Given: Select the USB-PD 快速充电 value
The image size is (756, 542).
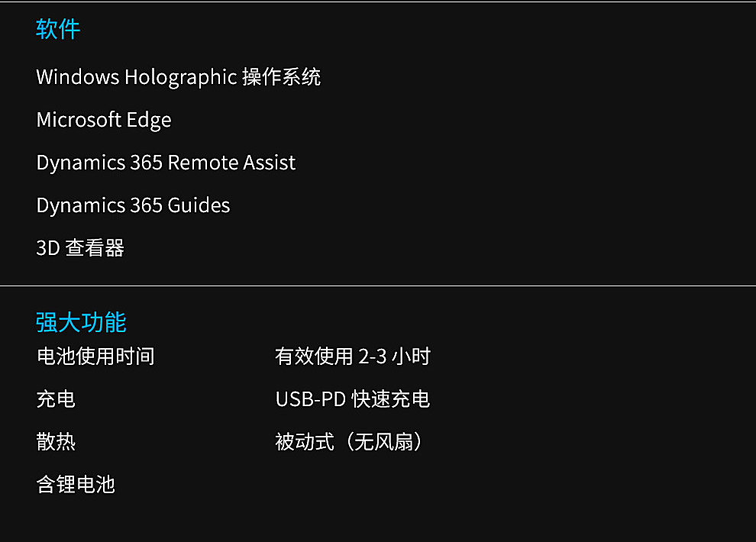Looking at the screenshot, I should (x=353, y=399).
